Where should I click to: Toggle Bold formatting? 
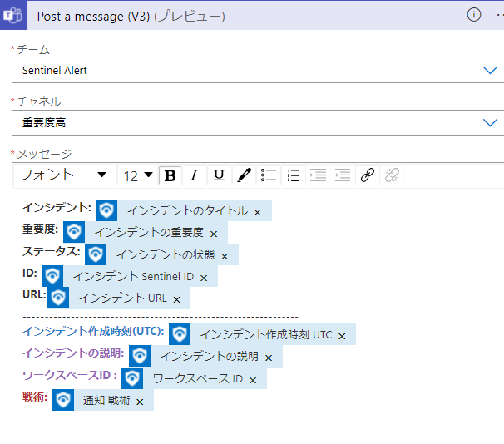(170, 175)
